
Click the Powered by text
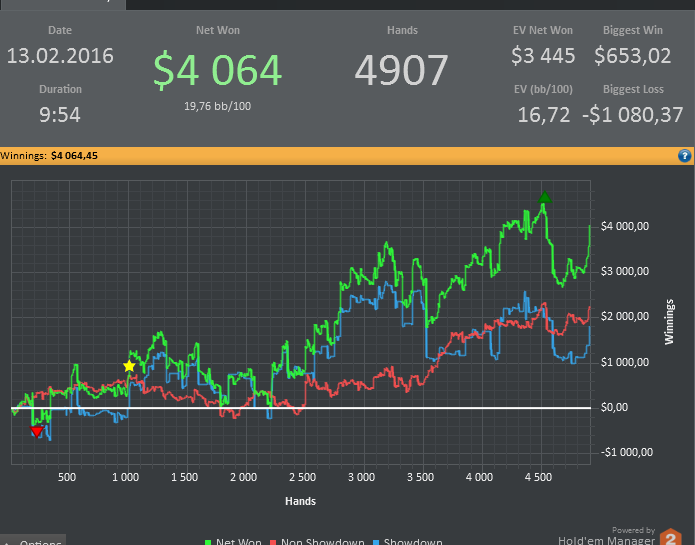tap(633, 530)
